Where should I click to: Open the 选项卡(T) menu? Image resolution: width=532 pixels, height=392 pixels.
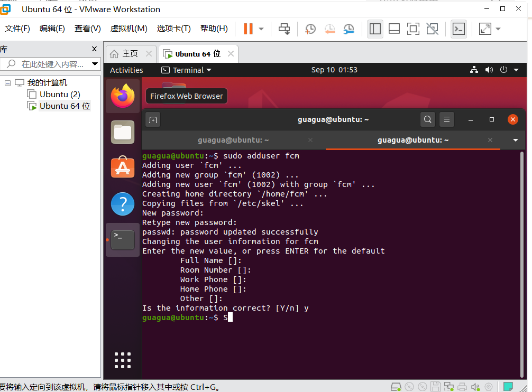(x=173, y=29)
